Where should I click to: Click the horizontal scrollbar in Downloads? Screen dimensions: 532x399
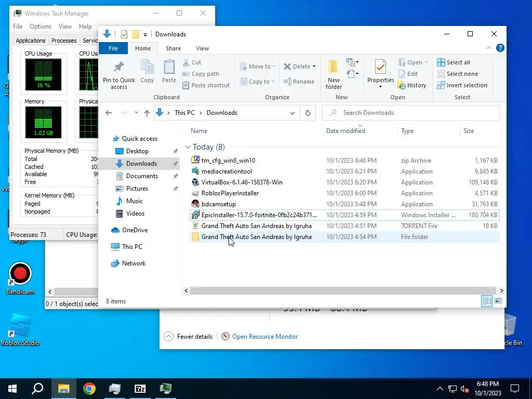pos(343,291)
